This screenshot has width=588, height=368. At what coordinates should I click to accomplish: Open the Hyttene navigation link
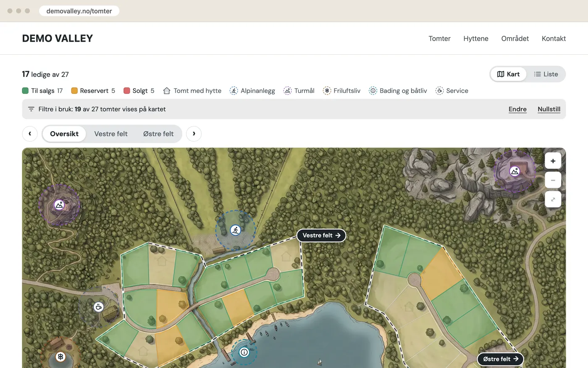click(x=476, y=38)
